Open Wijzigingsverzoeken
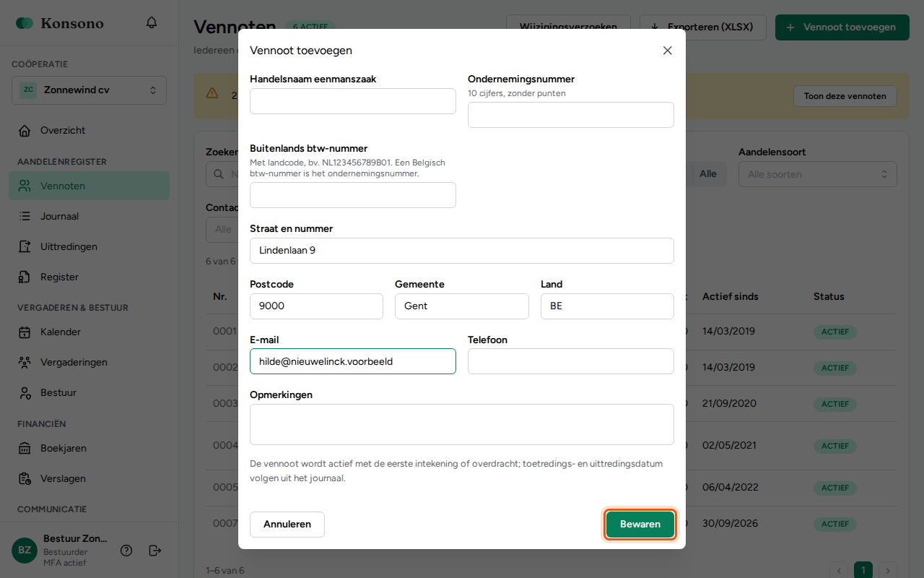The width and height of the screenshot is (924, 578). tap(568, 27)
